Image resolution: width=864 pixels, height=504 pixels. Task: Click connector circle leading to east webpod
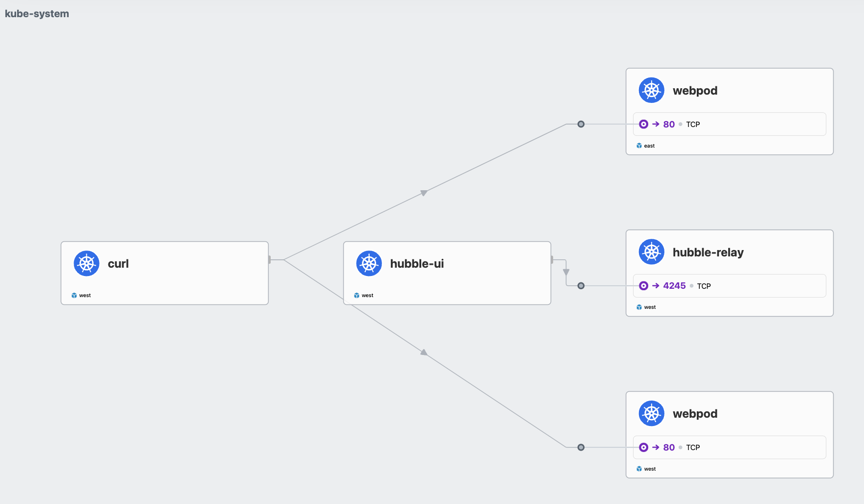(x=581, y=124)
